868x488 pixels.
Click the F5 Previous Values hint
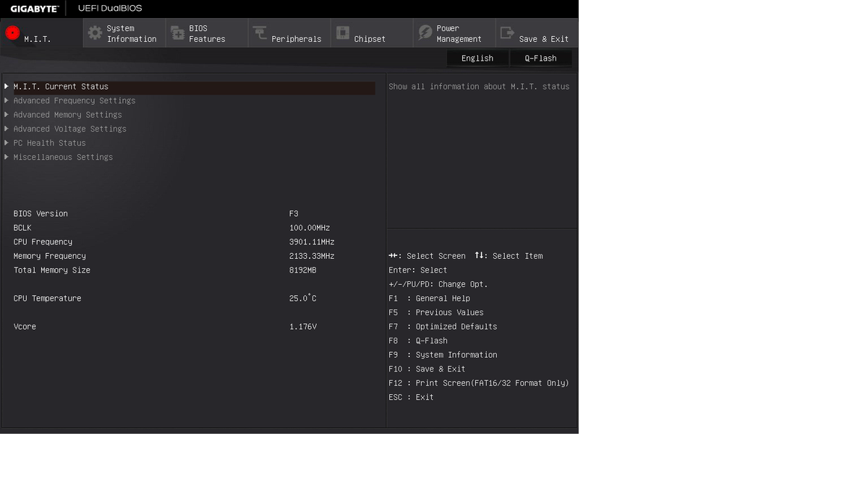tap(435, 312)
